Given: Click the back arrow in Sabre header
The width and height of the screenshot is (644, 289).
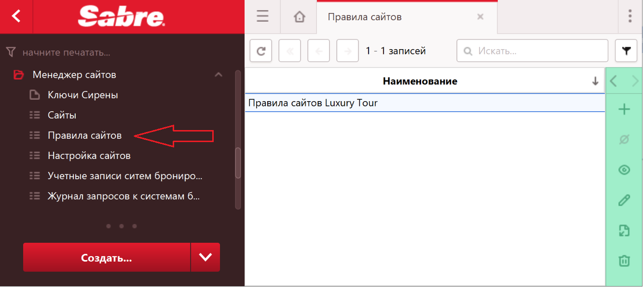Looking at the screenshot, I should [16, 16].
